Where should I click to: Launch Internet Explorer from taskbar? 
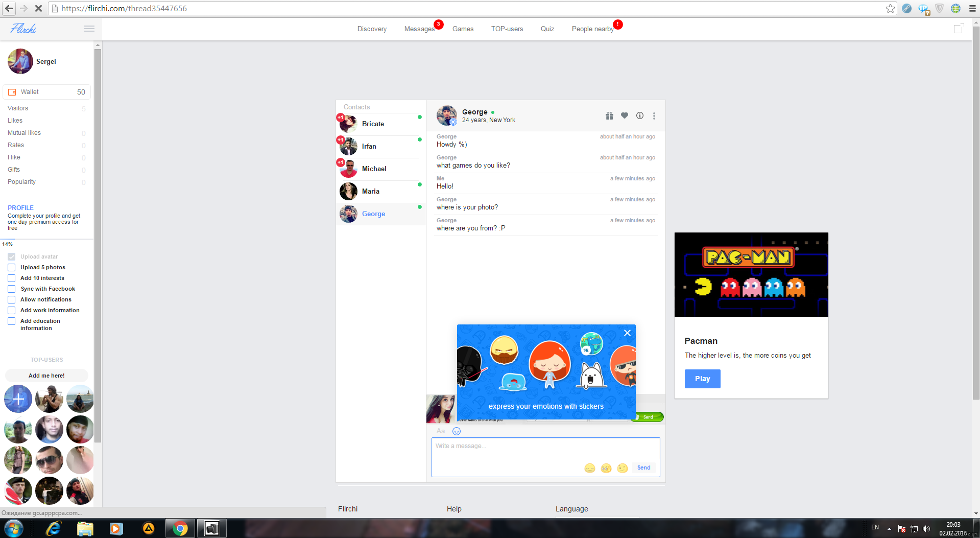pos(53,528)
